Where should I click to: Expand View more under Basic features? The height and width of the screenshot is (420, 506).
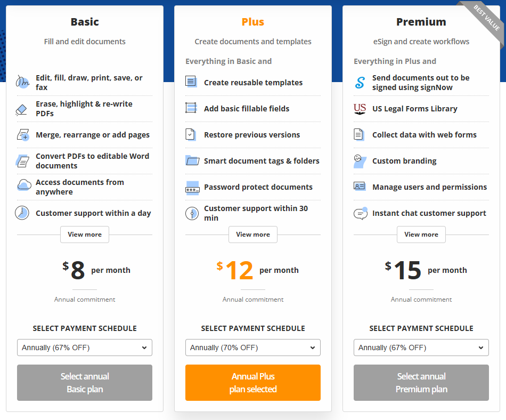[85, 235]
